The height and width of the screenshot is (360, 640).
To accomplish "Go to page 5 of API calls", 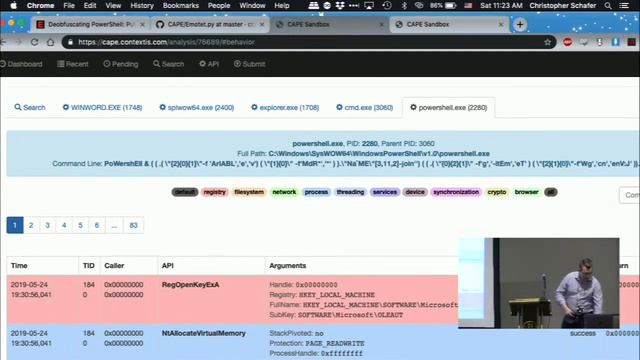I will (x=80, y=225).
